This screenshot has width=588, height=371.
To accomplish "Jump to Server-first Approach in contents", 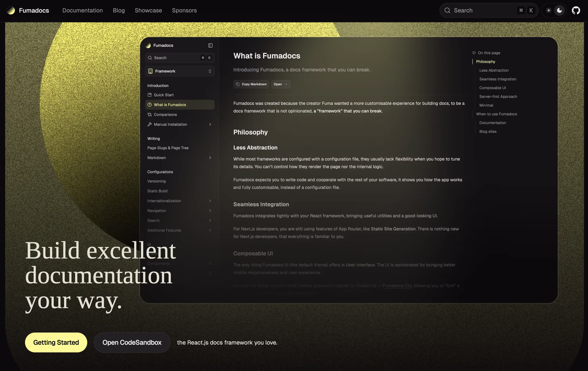I will 498,97.
